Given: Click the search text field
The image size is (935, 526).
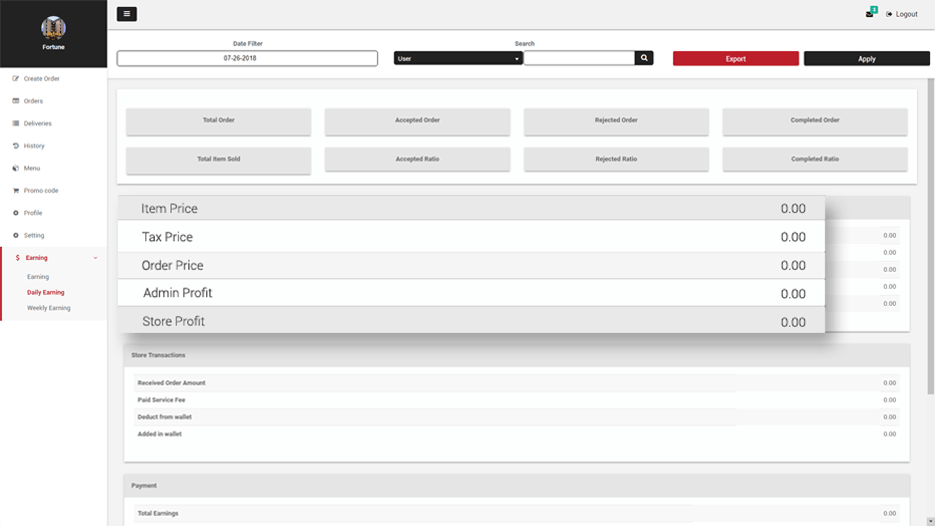Looking at the screenshot, I should click(579, 58).
